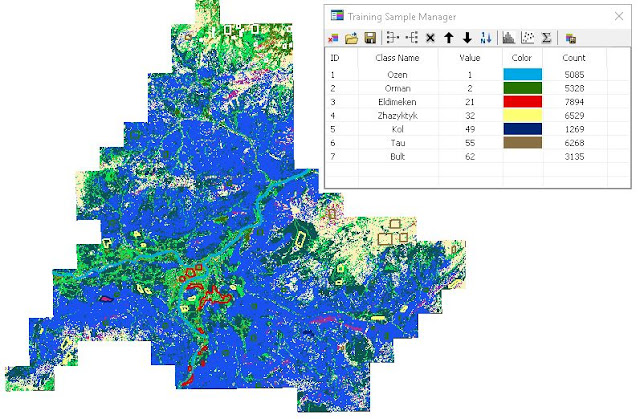Close the Training Sample Manager window

[619, 16]
